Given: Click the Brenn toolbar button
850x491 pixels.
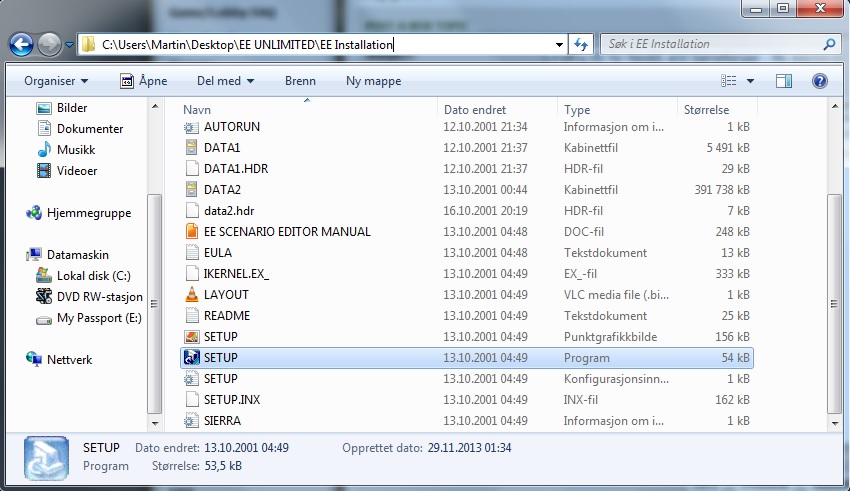Looking at the screenshot, I should pyautogui.click(x=300, y=81).
